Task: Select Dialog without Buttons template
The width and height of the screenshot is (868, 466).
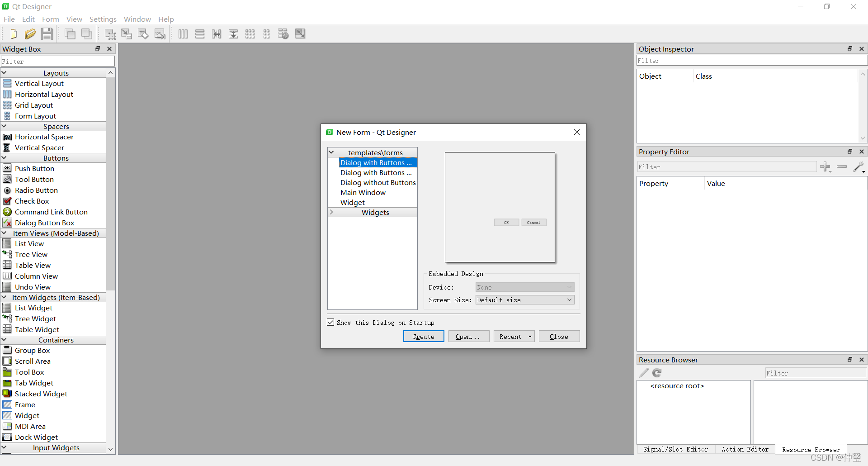Action: pyautogui.click(x=378, y=182)
